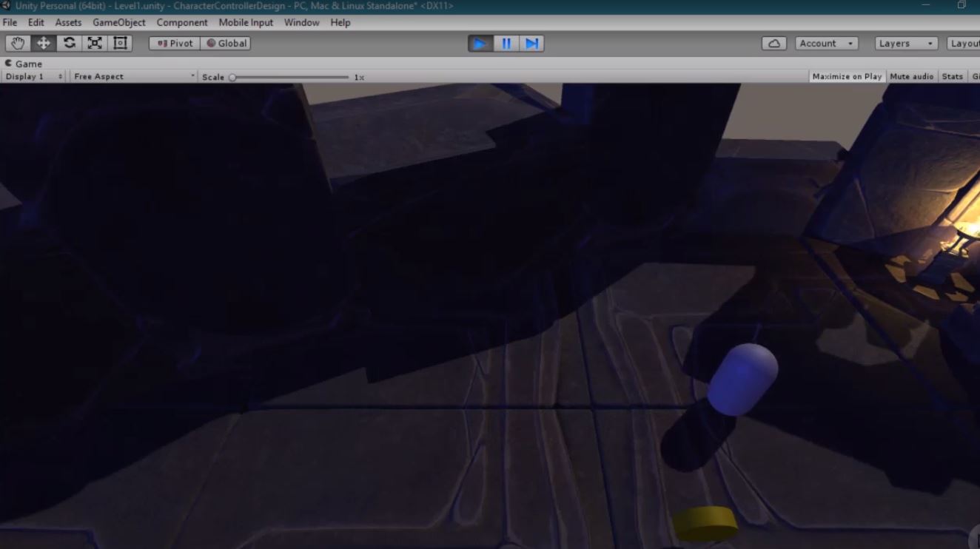Open the Layers dropdown
This screenshot has width=980, height=549.
[x=905, y=43]
